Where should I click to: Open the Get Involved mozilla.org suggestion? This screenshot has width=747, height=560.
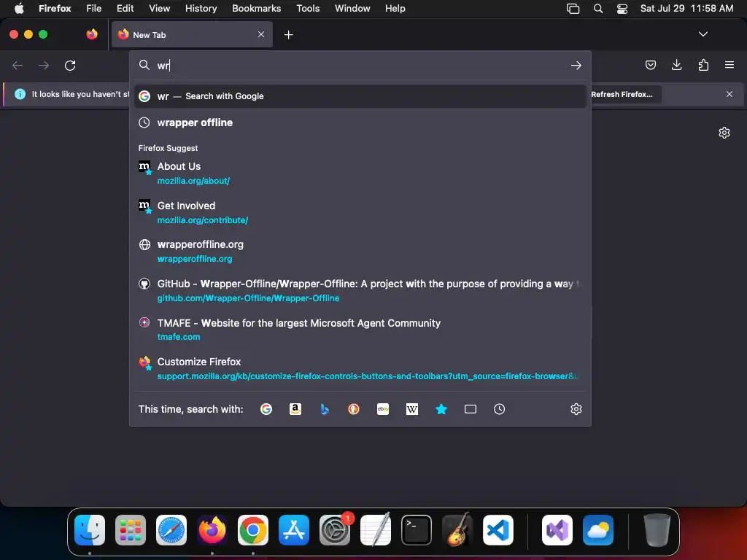coord(360,212)
